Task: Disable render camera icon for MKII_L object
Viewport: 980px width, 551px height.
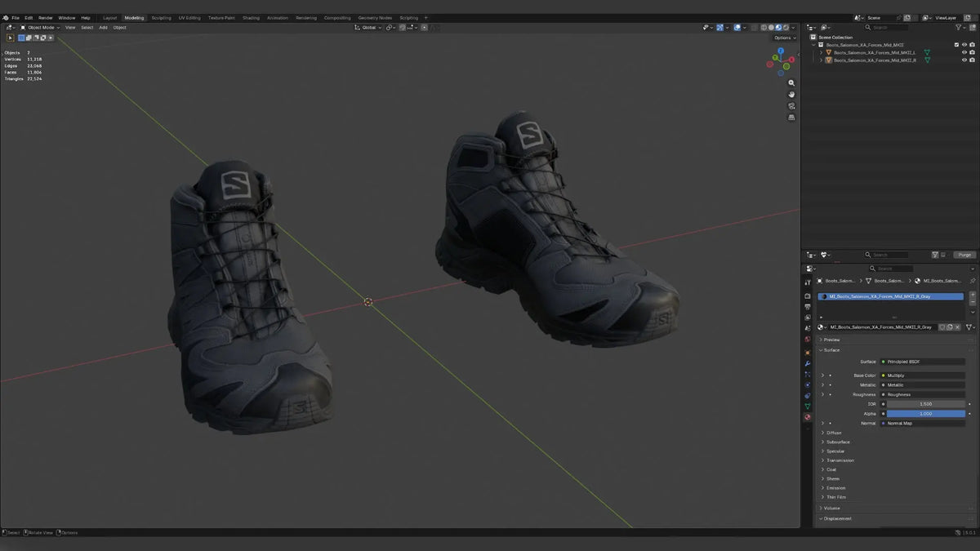Action: click(973, 52)
